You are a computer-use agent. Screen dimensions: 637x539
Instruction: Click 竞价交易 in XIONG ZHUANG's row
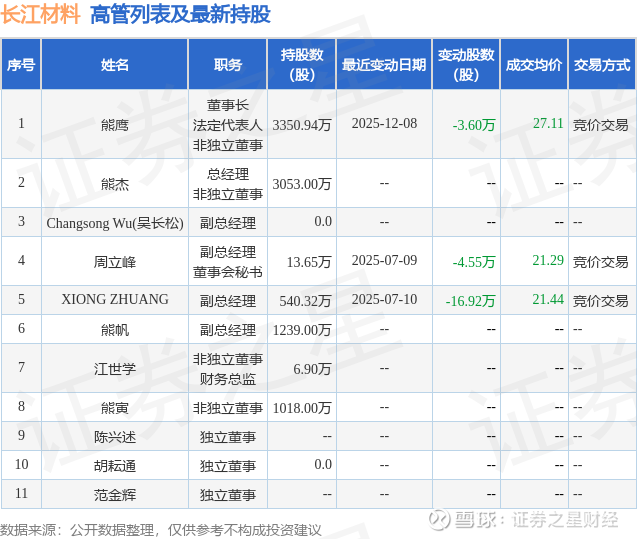coord(600,301)
